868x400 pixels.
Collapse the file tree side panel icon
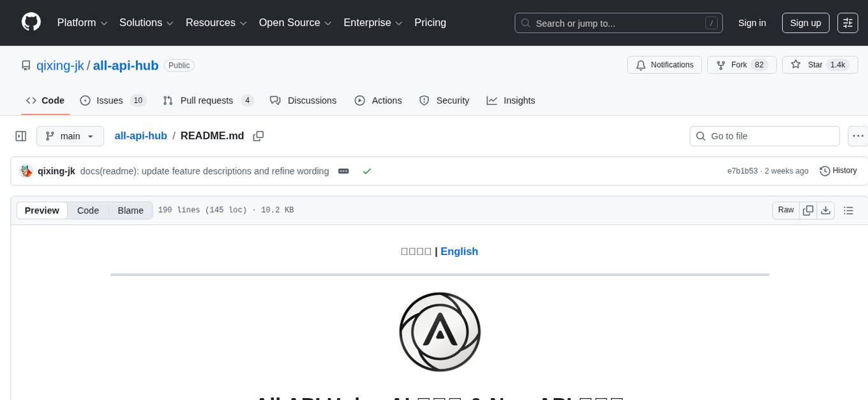coord(20,135)
